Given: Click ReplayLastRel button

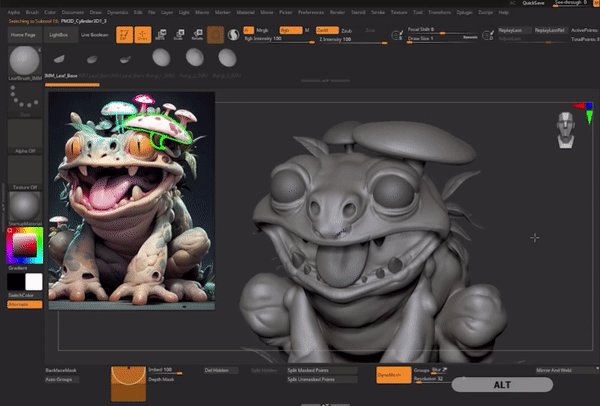Looking at the screenshot, I should click(550, 30).
